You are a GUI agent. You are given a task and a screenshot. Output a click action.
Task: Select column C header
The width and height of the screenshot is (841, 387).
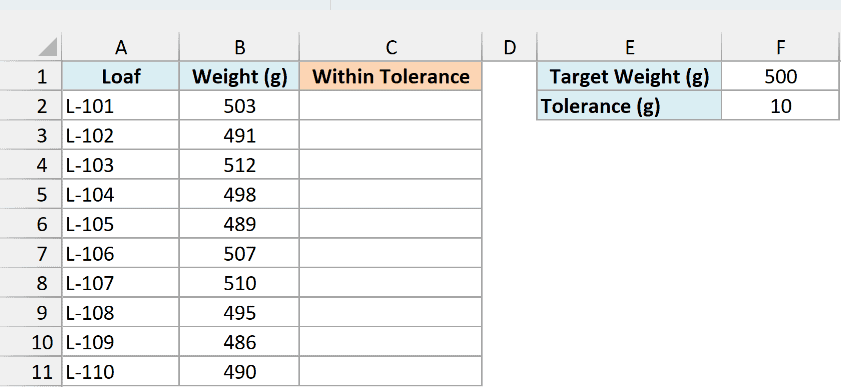(x=390, y=47)
